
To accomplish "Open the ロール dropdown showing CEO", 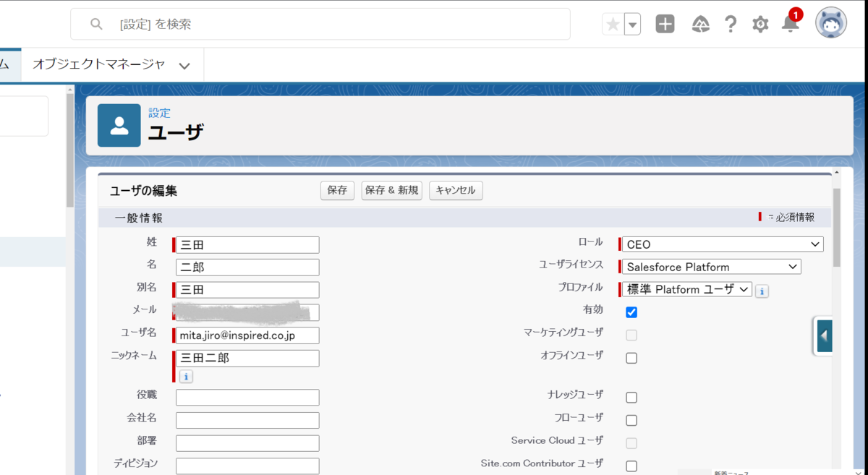I will (721, 244).
